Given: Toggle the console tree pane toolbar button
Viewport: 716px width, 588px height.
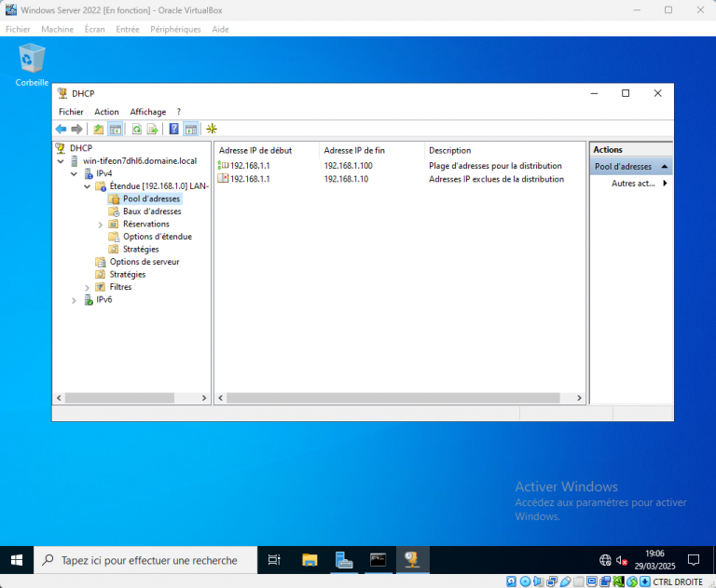Looking at the screenshot, I should tap(116, 129).
